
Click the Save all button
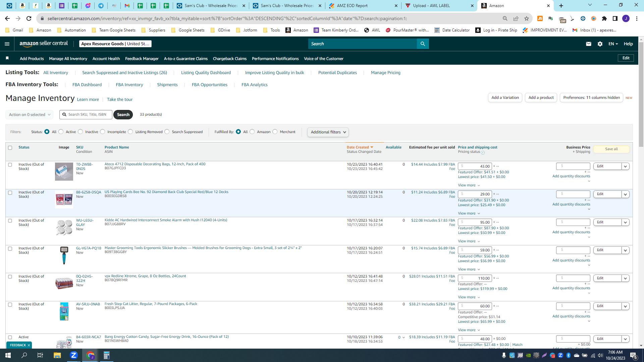pyautogui.click(x=611, y=149)
